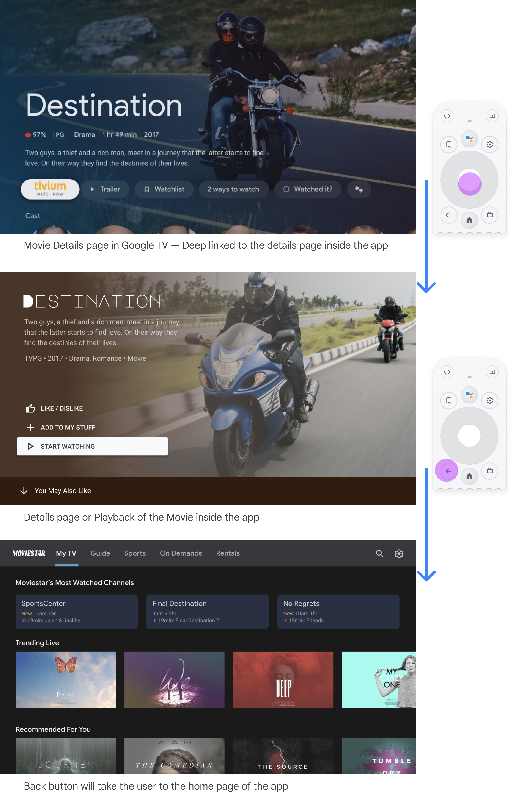Expand the You May Also Like section
The height and width of the screenshot is (812, 513).
pos(53,490)
